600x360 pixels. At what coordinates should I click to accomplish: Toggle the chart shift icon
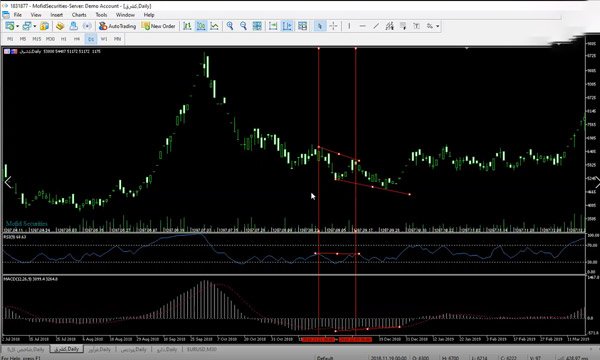287,26
